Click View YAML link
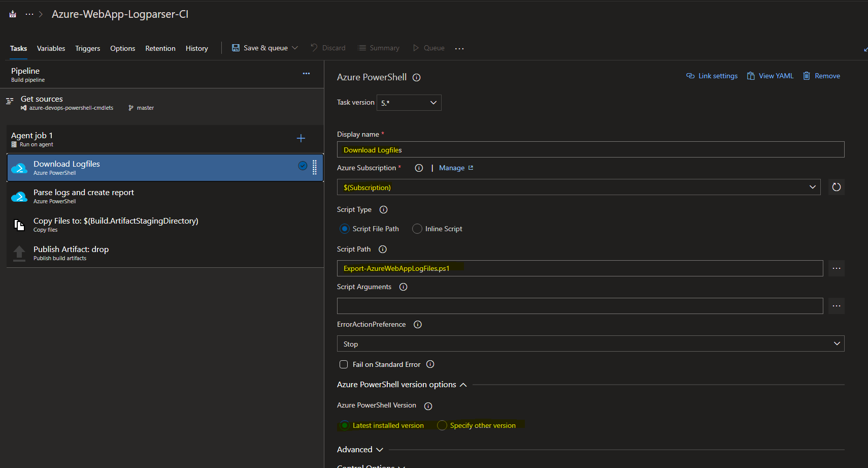 click(770, 76)
